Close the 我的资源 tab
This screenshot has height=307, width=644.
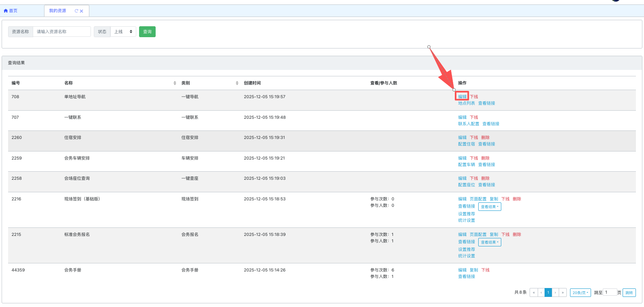click(82, 11)
